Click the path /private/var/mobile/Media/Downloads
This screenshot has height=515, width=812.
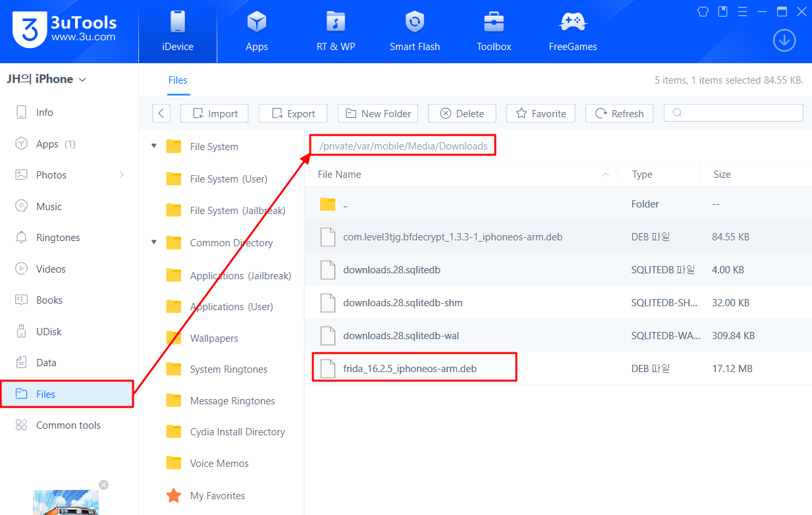[403, 146]
